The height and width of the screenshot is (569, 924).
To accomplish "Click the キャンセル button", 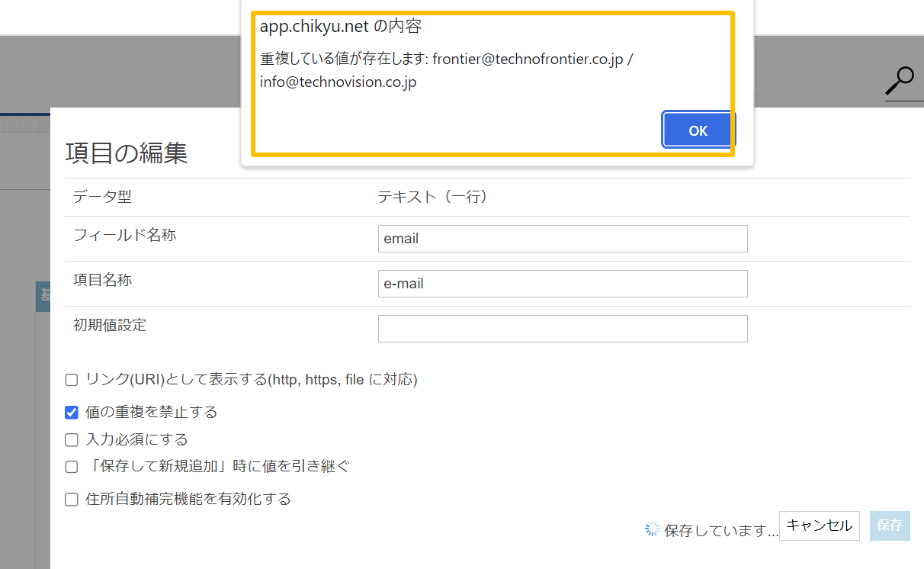I will 819,526.
